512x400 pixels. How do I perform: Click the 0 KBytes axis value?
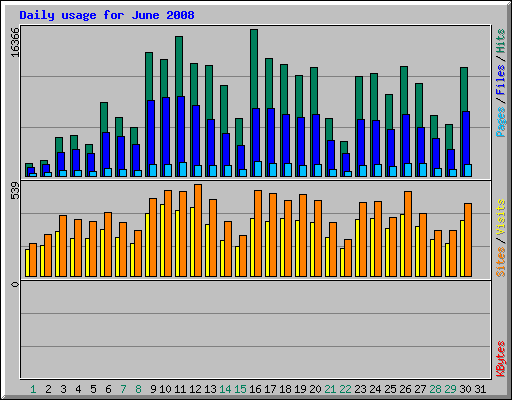coord(15,284)
